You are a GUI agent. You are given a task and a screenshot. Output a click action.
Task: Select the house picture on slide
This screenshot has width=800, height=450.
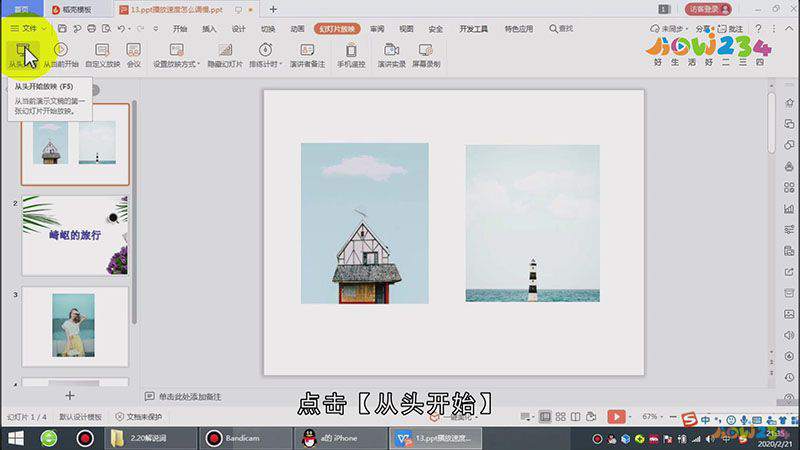point(365,223)
